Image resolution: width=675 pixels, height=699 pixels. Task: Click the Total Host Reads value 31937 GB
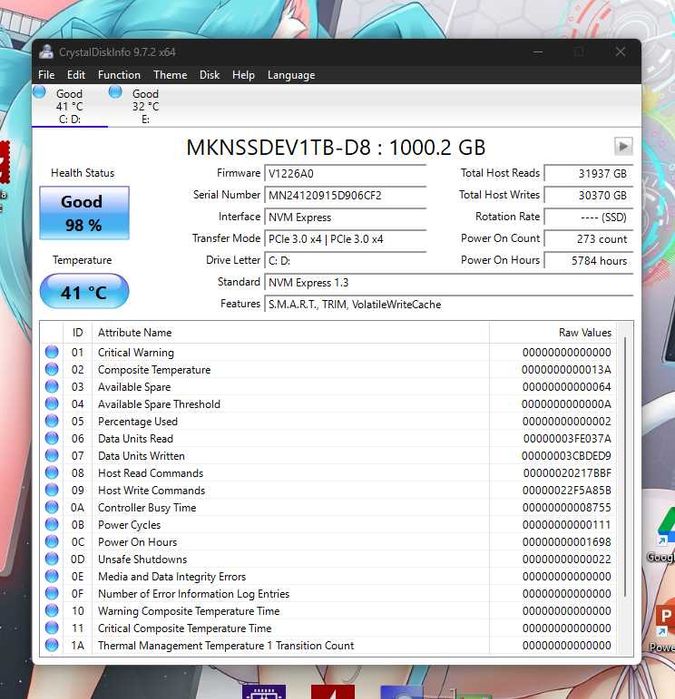point(589,173)
